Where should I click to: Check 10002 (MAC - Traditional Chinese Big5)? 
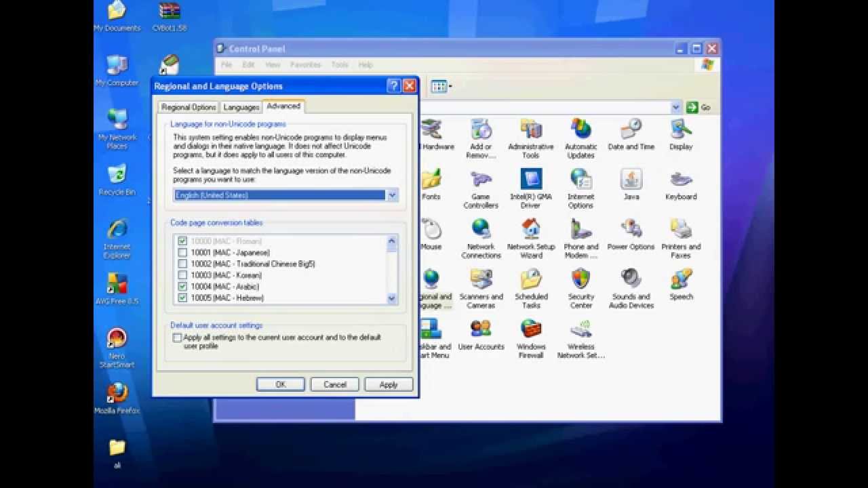182,264
